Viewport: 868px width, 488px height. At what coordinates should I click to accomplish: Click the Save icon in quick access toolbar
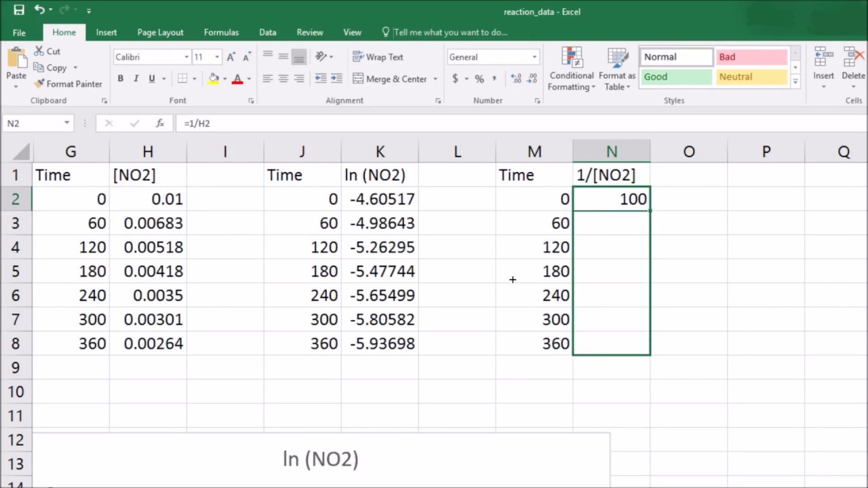pos(19,10)
